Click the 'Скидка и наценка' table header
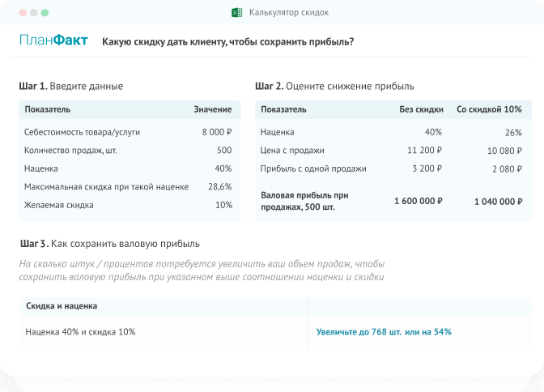 tap(62, 306)
